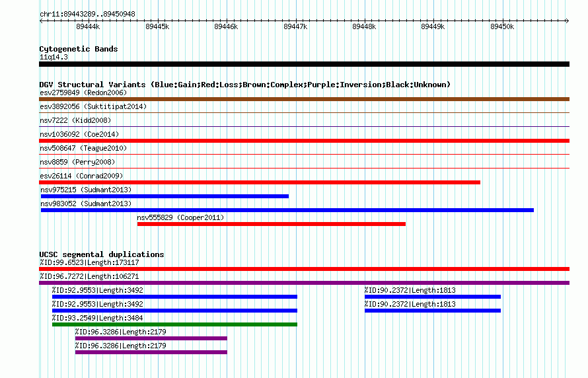Screen dimensions: 588x378
Task: Click the 11q14.3 band label
Action: tap(54, 57)
